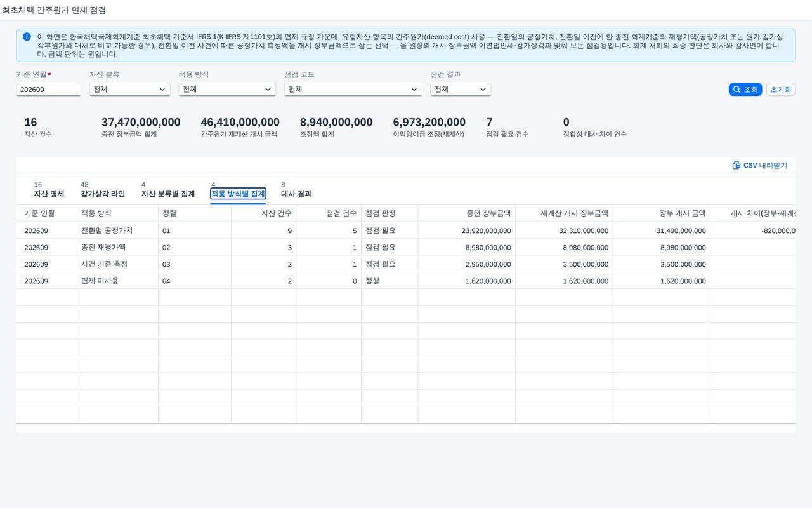
Task: Click the 초기화 reset button
Action: coord(781,90)
